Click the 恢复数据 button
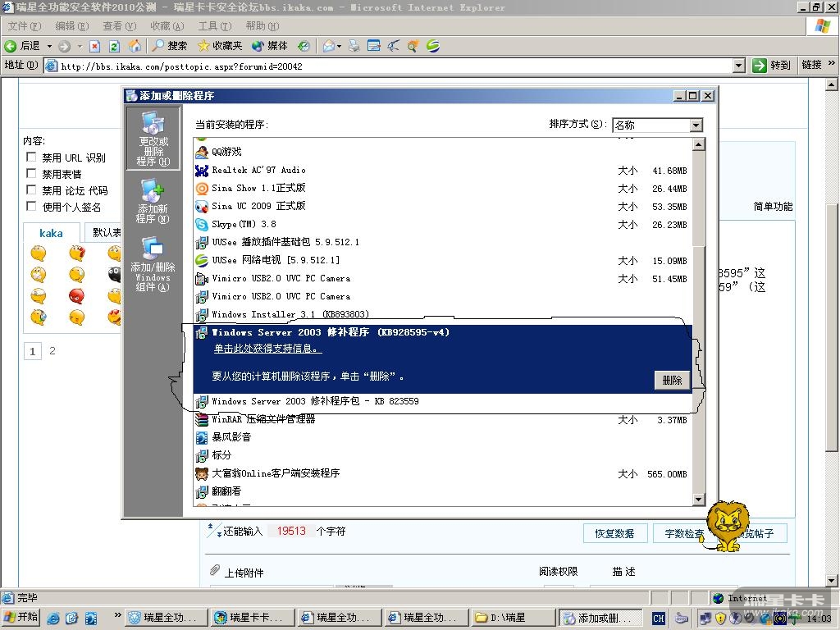The width and height of the screenshot is (840, 630). point(615,533)
